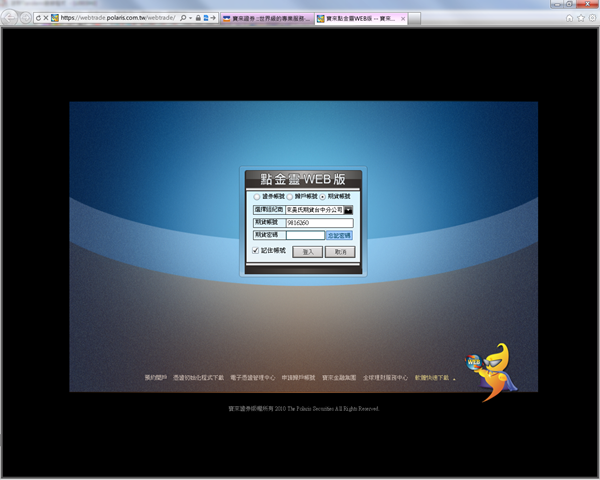Select the 複戶帳號 radio button
Screen dimensions: 600x480
pos(290,197)
